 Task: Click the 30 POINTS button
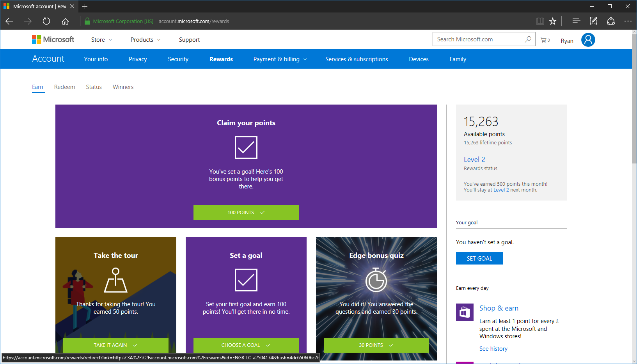tap(376, 345)
